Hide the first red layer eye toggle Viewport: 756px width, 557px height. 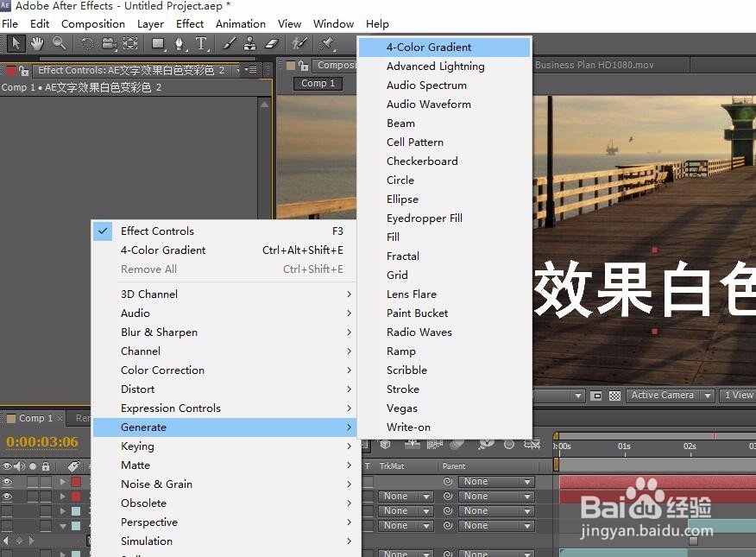(7, 482)
